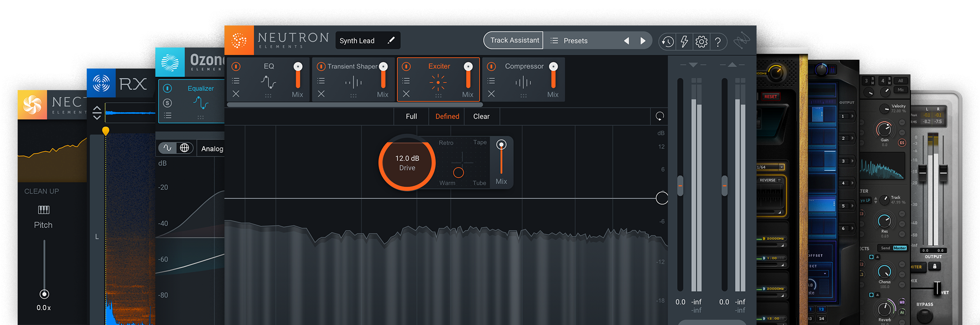The image size is (980, 325).
Task: Click the RX yellow playhead marker
Action: 105,131
